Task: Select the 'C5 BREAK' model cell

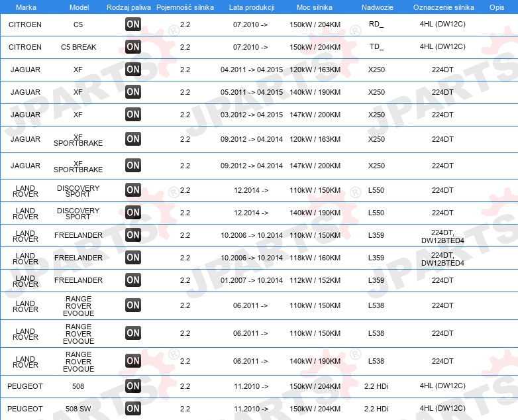Action: (79, 47)
